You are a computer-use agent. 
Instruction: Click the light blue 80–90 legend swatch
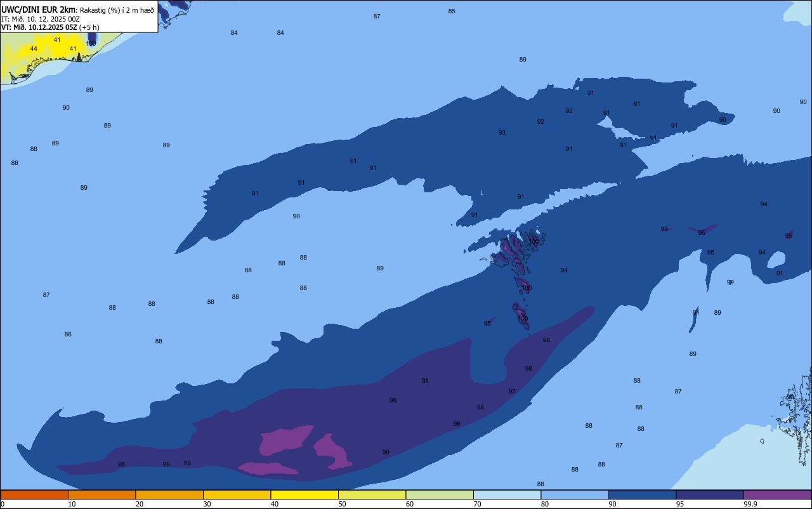click(575, 494)
